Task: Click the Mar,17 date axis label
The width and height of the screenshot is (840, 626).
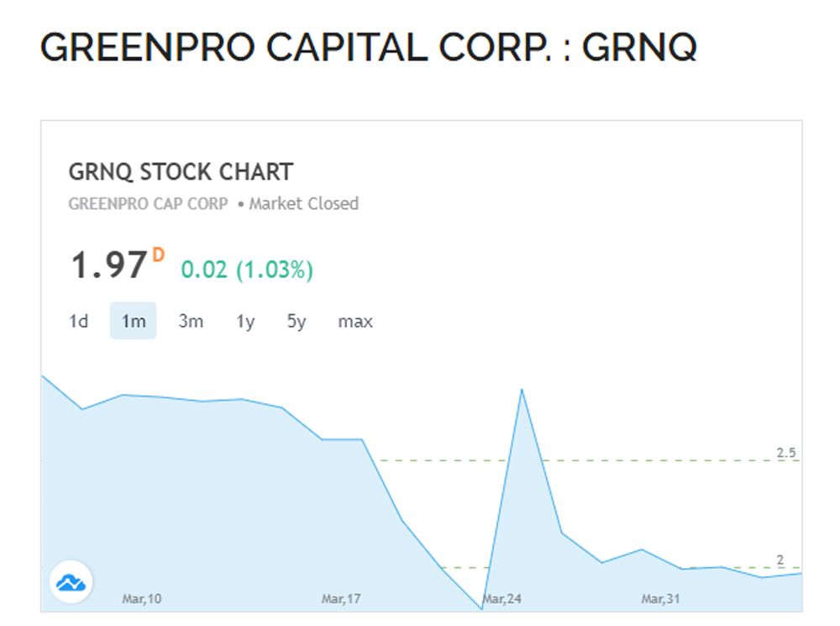Action: click(341, 599)
